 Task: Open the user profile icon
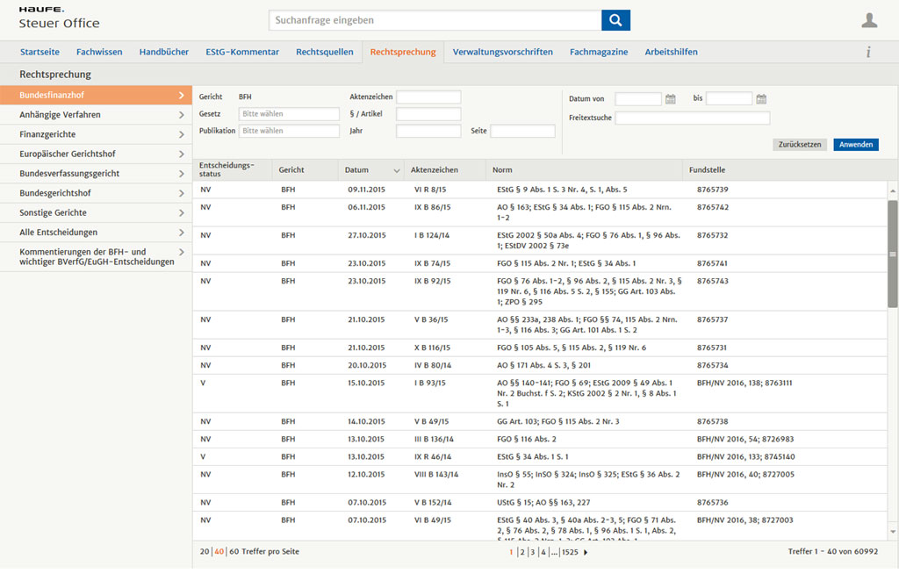pyautogui.click(x=869, y=20)
